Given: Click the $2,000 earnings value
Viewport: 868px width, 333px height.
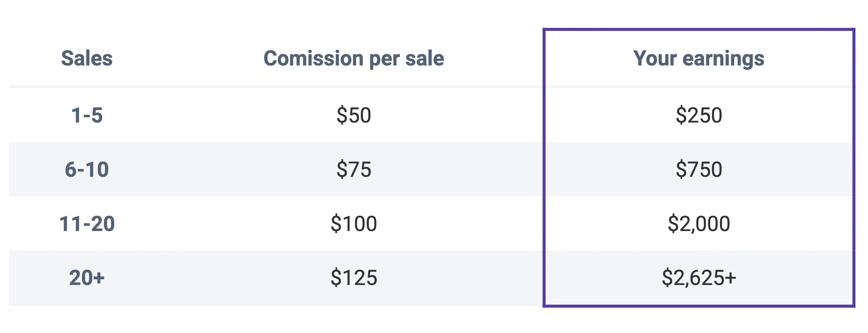Looking at the screenshot, I should coord(699,224).
